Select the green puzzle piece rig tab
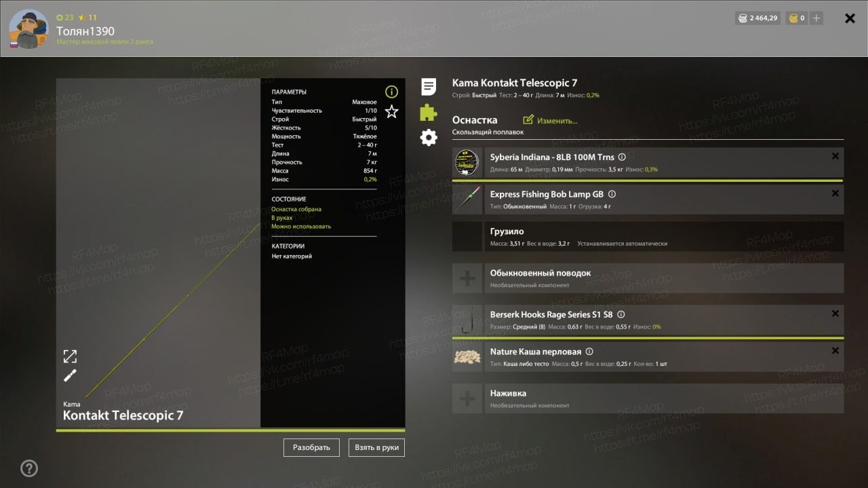868x488 pixels. pyautogui.click(x=429, y=112)
